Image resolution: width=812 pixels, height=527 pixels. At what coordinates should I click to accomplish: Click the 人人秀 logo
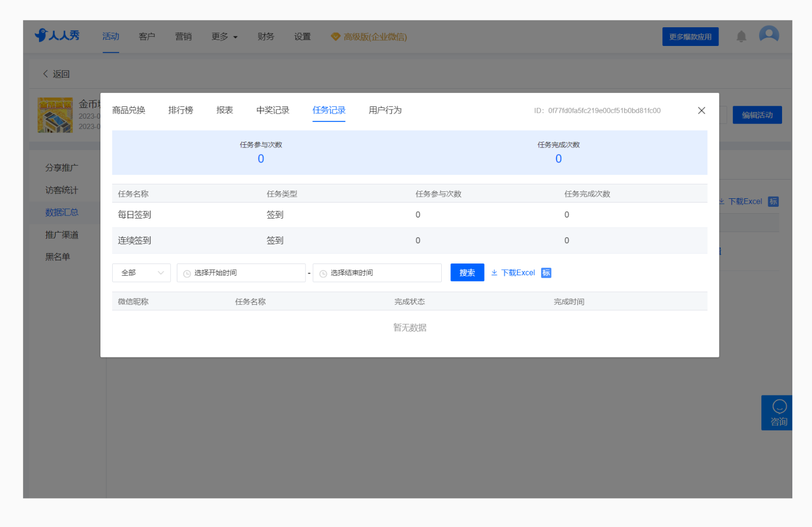[57, 35]
